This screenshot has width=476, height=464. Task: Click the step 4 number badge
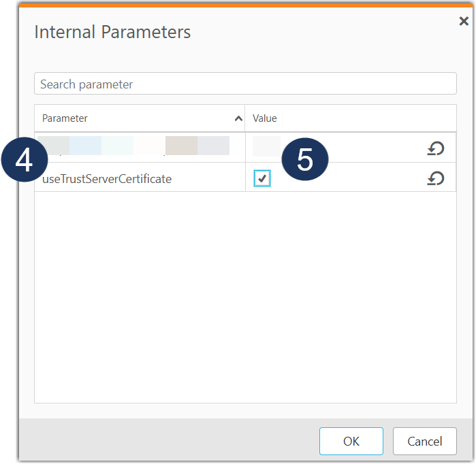[24, 161]
